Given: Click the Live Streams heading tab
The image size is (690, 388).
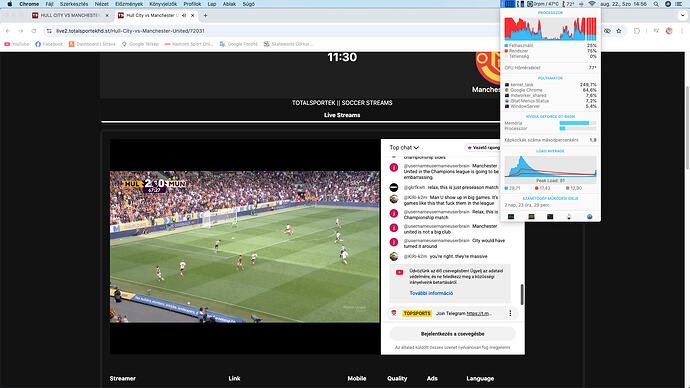Looking at the screenshot, I should click(342, 115).
